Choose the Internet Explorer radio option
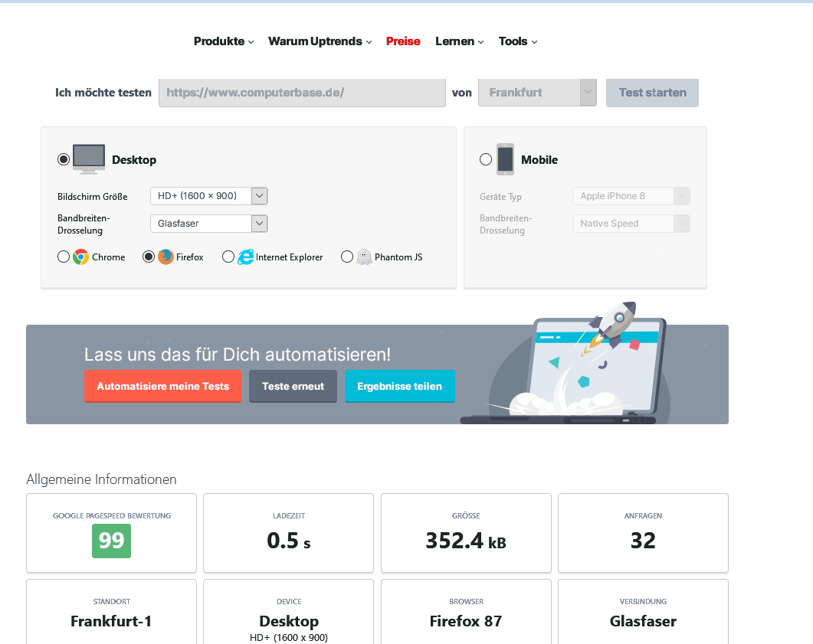This screenshot has height=644, width=813. tap(228, 257)
